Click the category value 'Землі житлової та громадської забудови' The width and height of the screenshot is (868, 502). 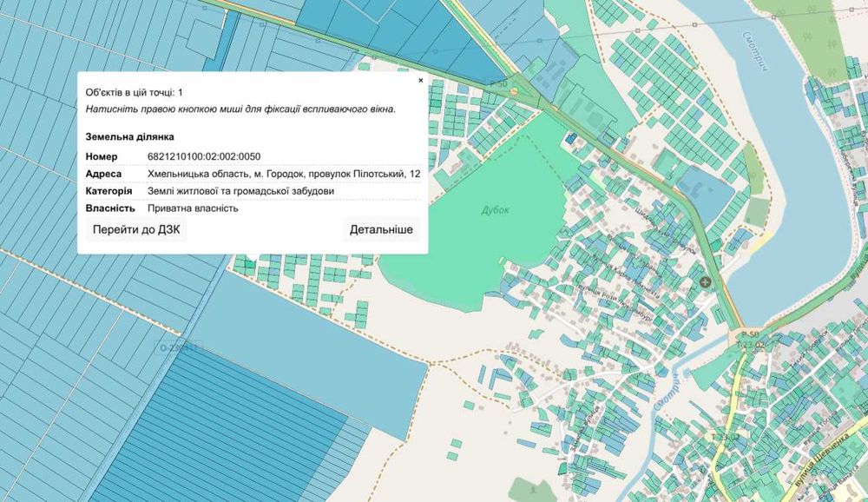point(240,191)
